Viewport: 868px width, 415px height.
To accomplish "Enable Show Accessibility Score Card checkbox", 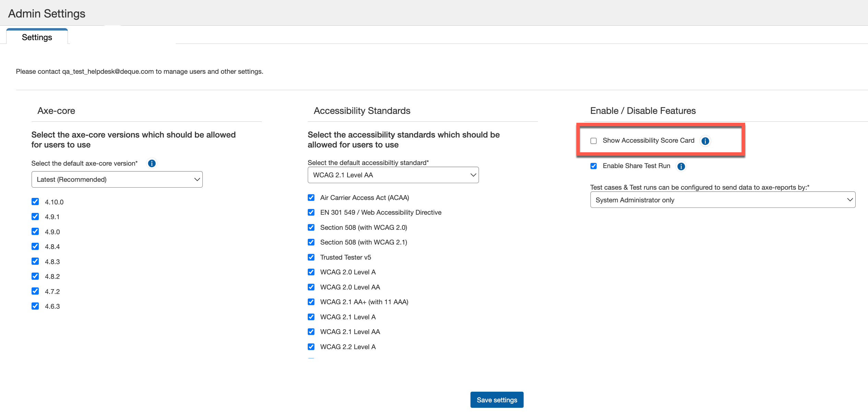I will (x=594, y=141).
